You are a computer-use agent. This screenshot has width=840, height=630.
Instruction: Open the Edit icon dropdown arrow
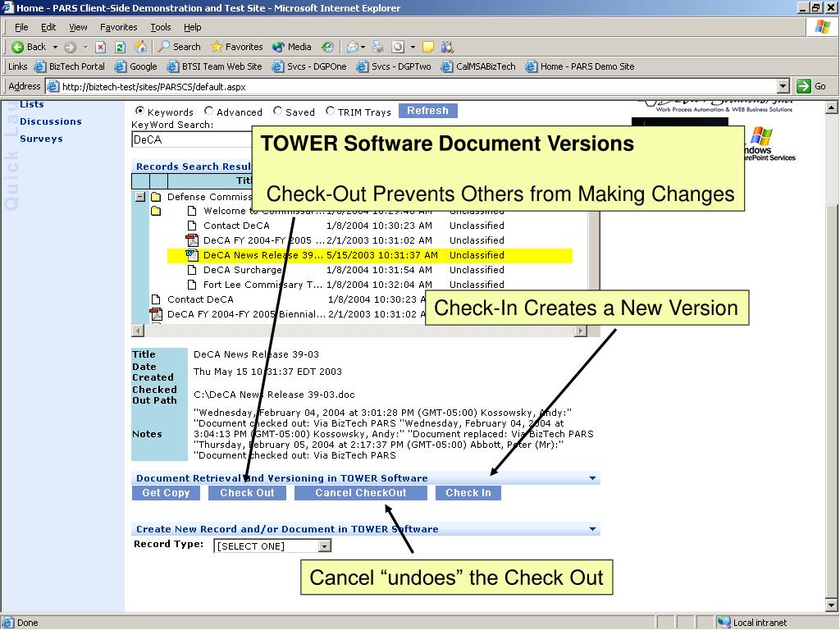point(413,47)
